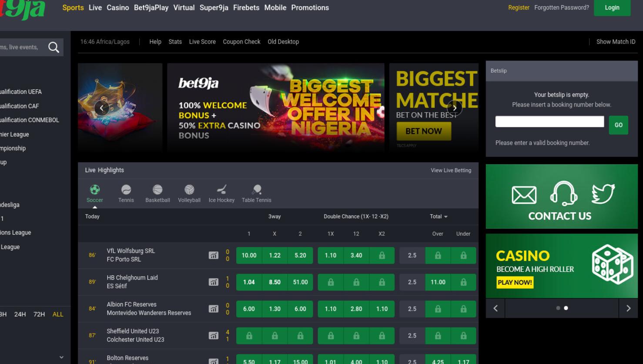The image size is (643, 364).
Task: Open the Sports tab
Action: (73, 8)
